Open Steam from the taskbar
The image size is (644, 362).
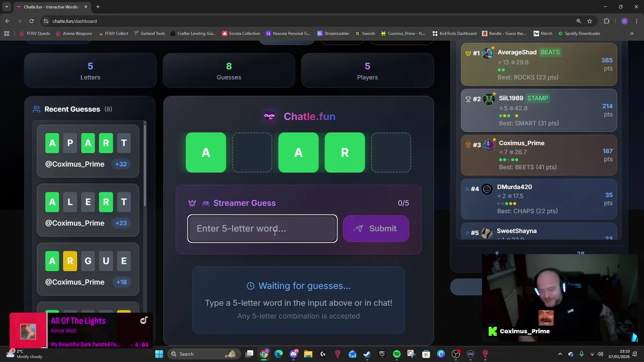367,354
